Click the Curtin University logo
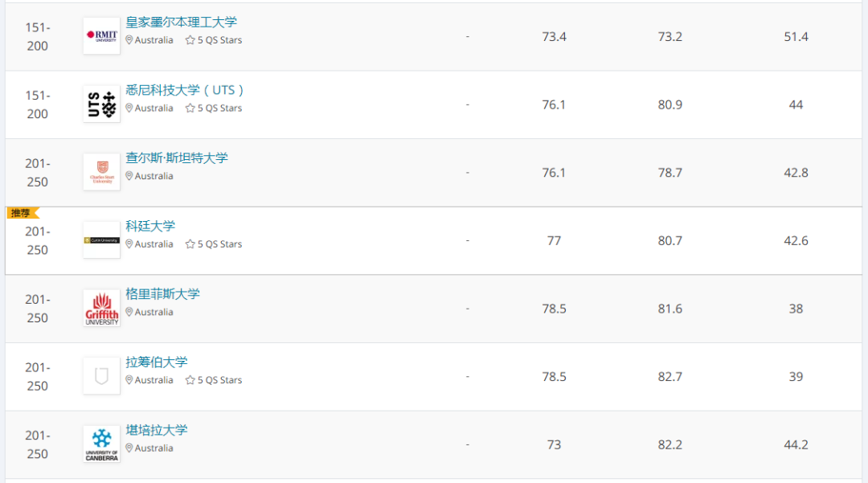This screenshot has height=483, width=868. click(x=101, y=240)
